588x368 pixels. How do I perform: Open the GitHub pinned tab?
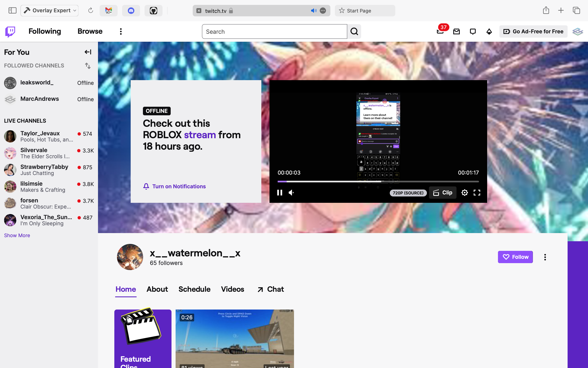click(153, 10)
